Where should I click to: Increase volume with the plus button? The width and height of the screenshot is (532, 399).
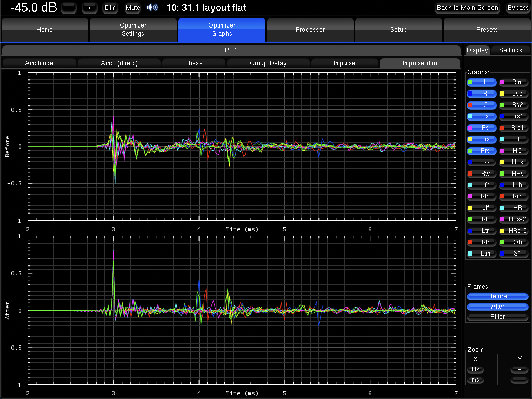tap(89, 8)
